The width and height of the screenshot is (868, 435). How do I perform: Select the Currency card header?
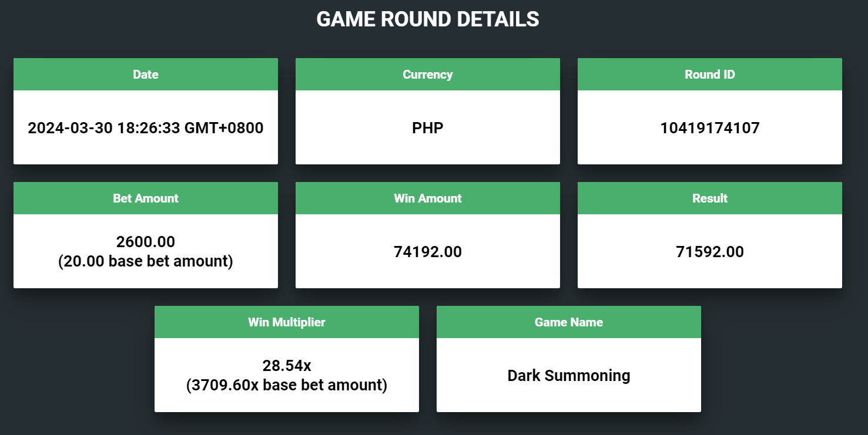(x=428, y=75)
